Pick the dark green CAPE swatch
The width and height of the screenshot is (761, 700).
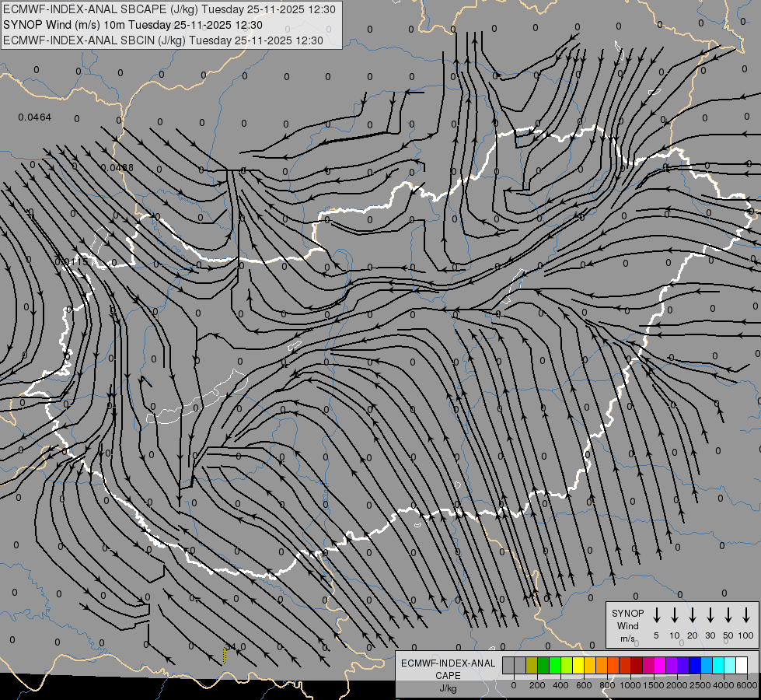[543, 665]
